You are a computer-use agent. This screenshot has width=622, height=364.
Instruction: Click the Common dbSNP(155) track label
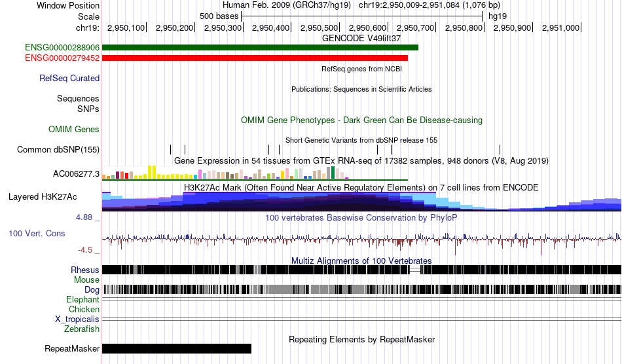(58, 149)
